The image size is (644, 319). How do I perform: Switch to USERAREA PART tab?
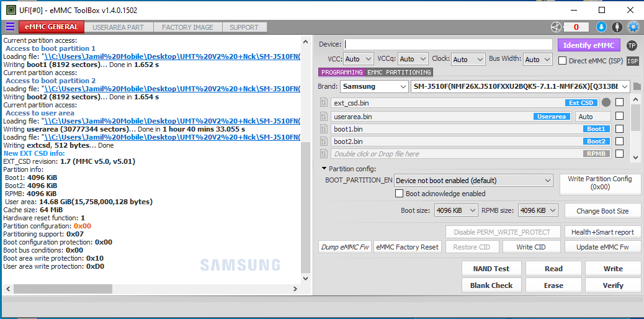pos(119,27)
